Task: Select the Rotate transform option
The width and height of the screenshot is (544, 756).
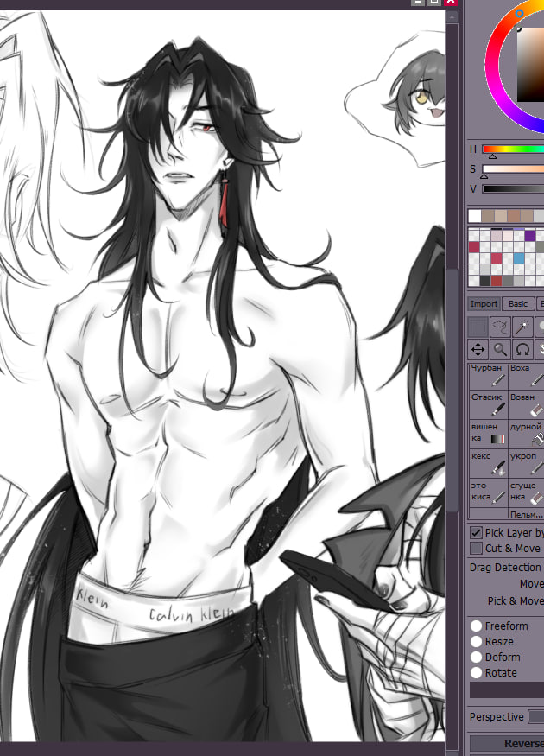Action: pos(476,672)
